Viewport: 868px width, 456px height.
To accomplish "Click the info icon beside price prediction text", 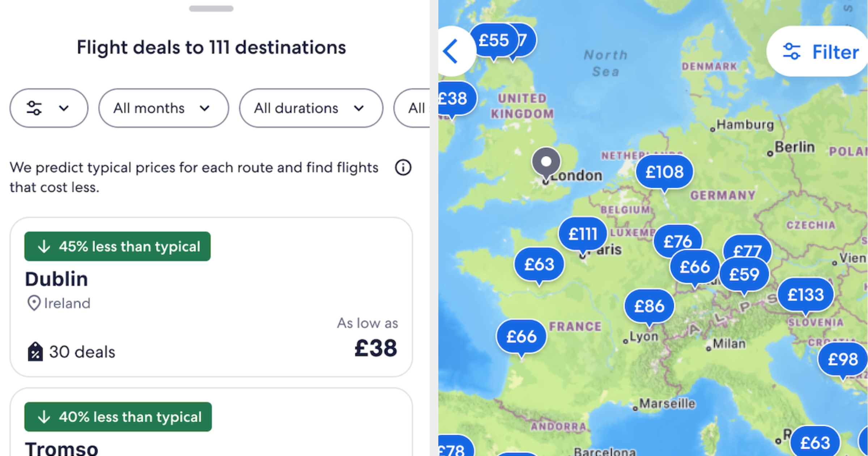I will pyautogui.click(x=403, y=168).
